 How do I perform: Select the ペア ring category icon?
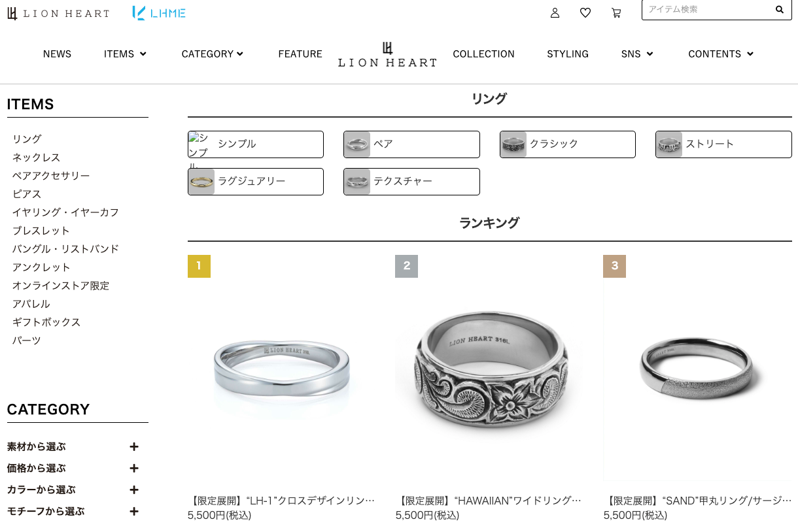tap(357, 144)
